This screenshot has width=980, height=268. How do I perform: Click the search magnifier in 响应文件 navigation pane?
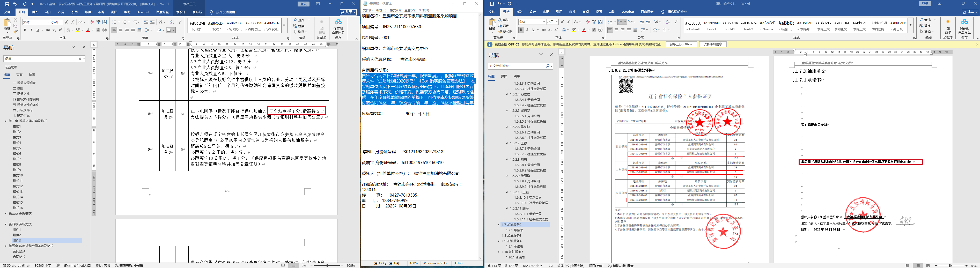(547, 66)
